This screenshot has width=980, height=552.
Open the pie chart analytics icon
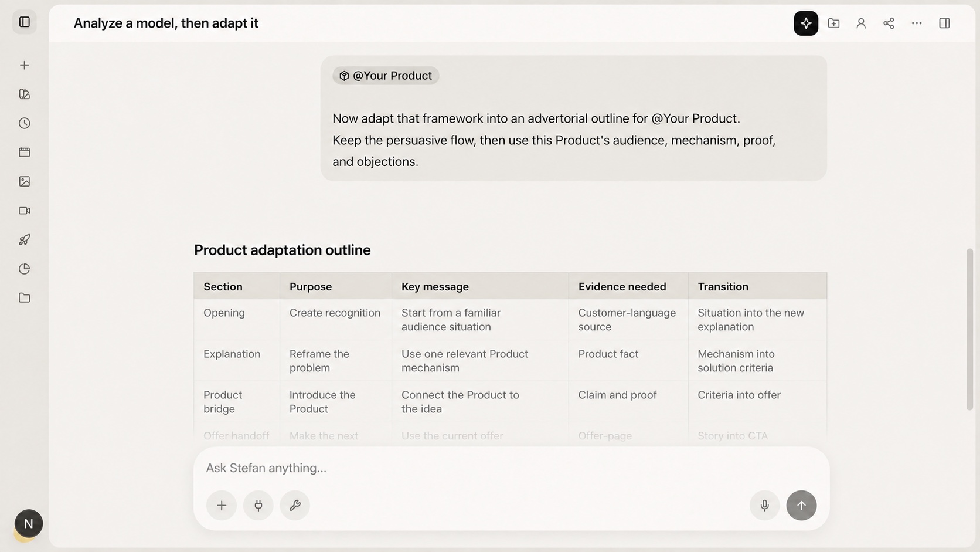pyautogui.click(x=25, y=269)
